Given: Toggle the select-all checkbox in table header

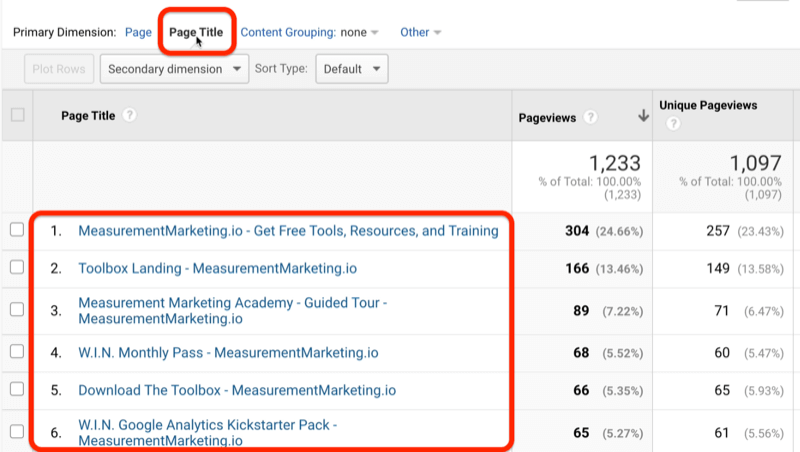Looking at the screenshot, I should tap(18, 115).
